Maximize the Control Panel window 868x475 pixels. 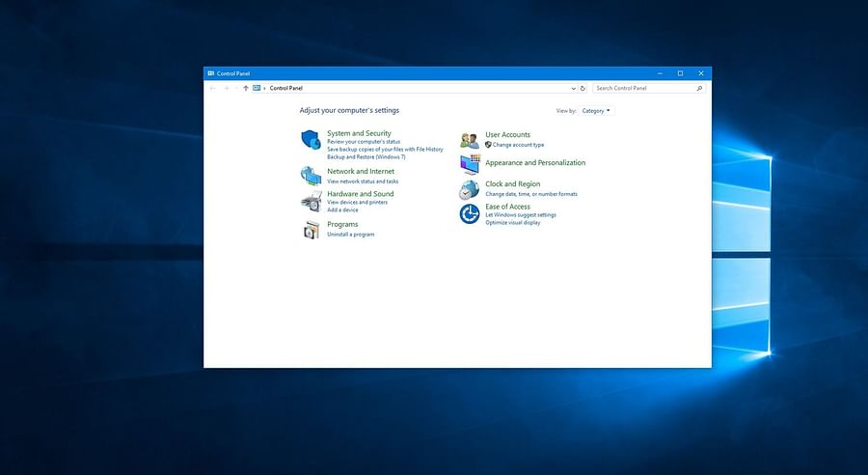click(680, 73)
